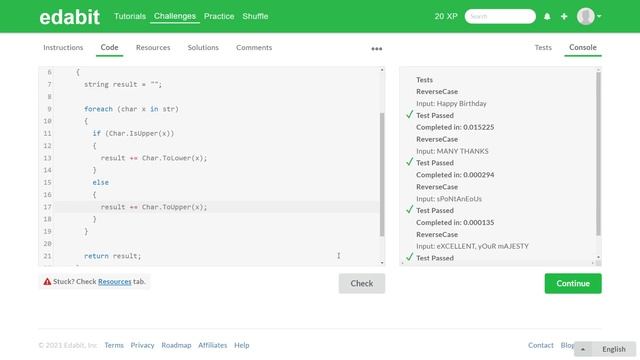Click the console panel vertical scrollbar
The width and height of the screenshot is (640, 360).
(598, 154)
